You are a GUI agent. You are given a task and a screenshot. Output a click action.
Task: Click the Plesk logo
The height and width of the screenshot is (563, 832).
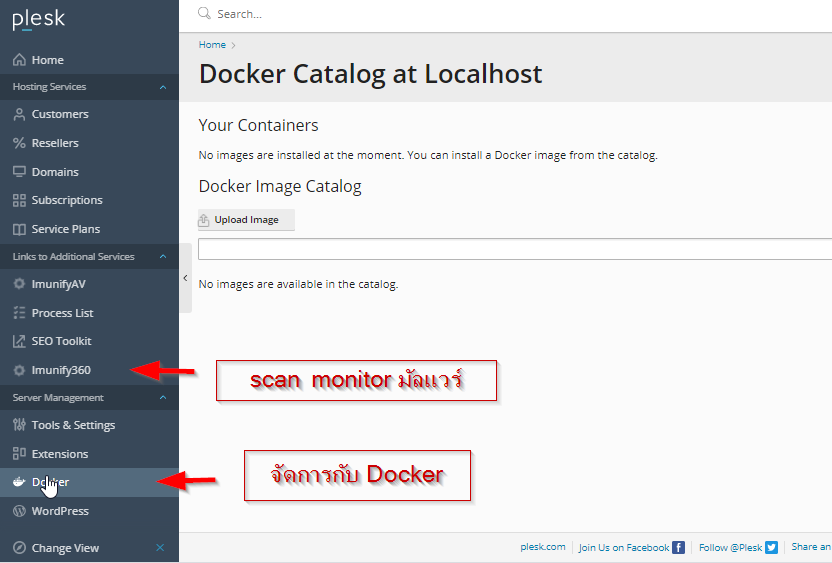coord(38,20)
